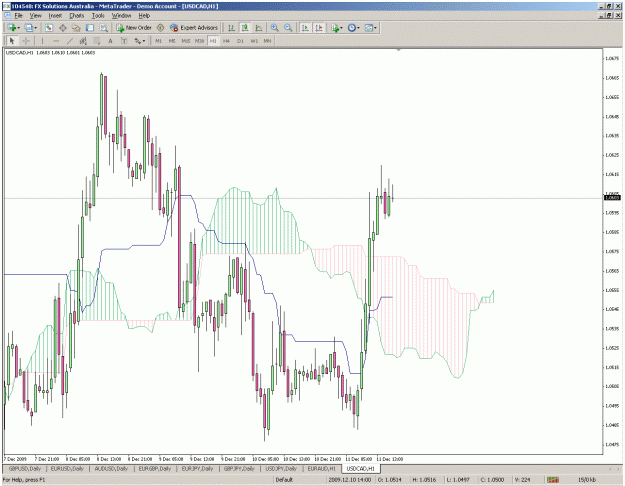Open the Indicators list icon
Image resolution: width=625 pixels, height=486 pixels.
tap(335, 28)
